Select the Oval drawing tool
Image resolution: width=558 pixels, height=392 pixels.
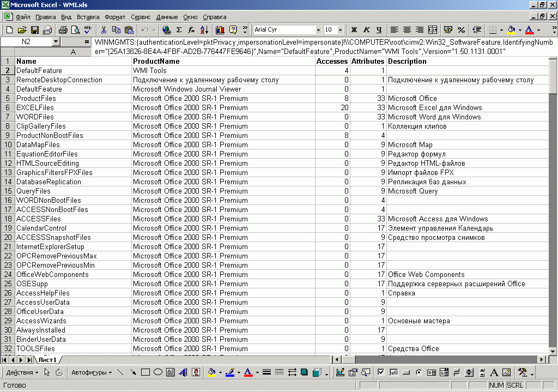point(158,372)
